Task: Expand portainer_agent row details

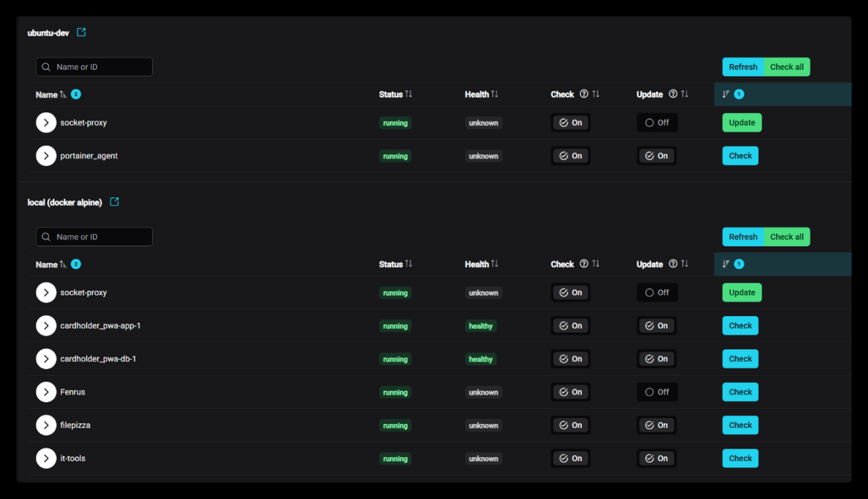Action: [x=46, y=156]
